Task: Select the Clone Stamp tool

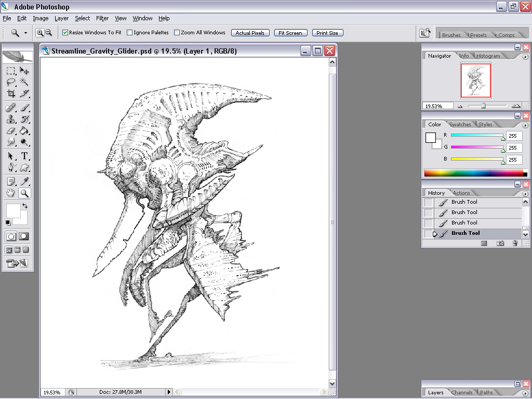Action: click(x=11, y=119)
